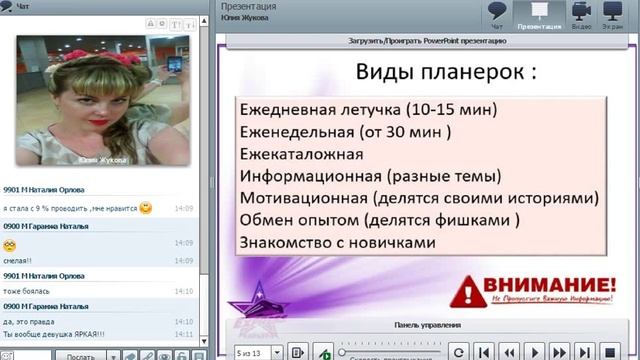Open the slide selector '5 из 13' dropdown
The image size is (640, 360).
(x=277, y=352)
